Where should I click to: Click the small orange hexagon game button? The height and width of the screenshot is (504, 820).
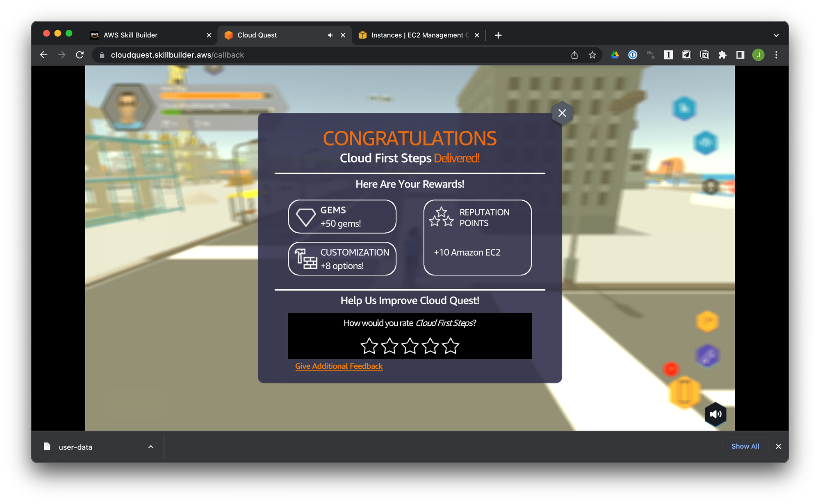pyautogui.click(x=707, y=321)
